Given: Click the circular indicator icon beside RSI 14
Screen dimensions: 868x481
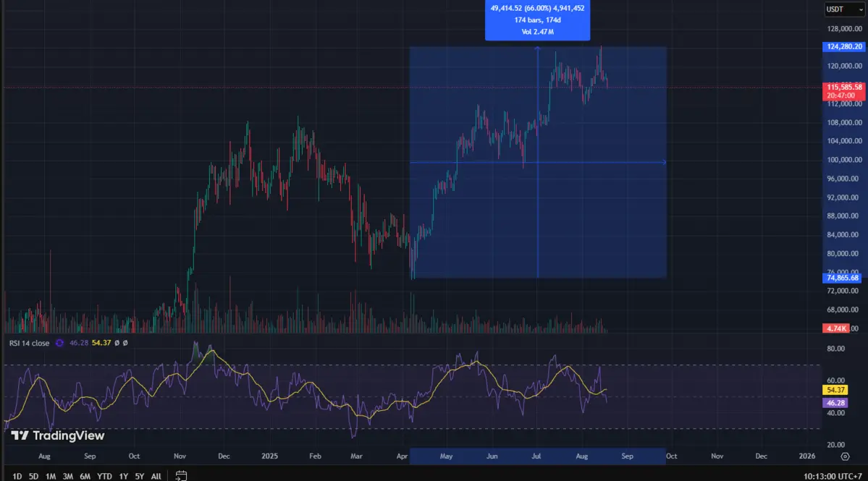Looking at the screenshot, I should [x=60, y=343].
